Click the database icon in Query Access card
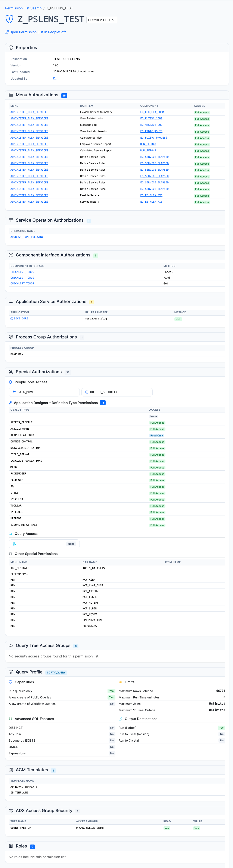 [14, 544]
